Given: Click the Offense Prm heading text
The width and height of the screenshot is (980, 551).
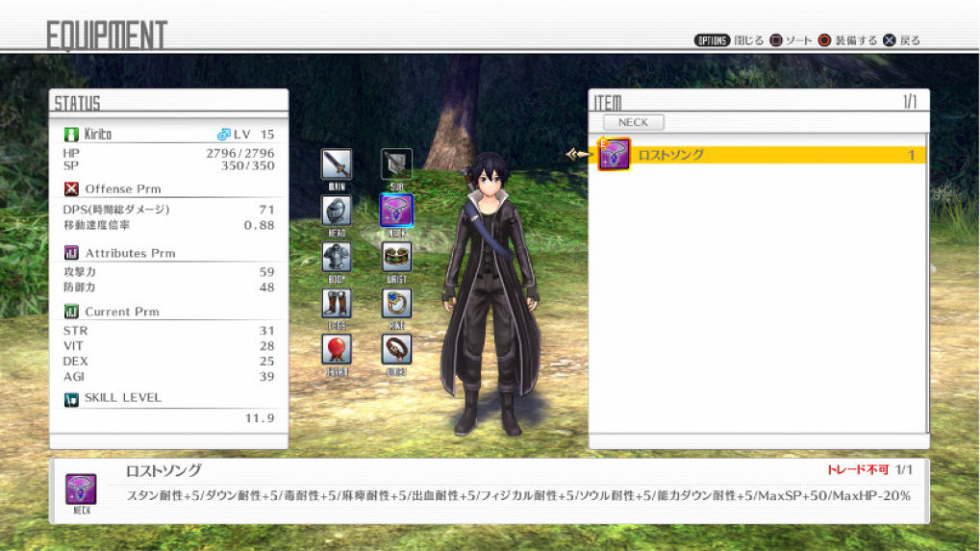Looking at the screenshot, I should (x=123, y=188).
